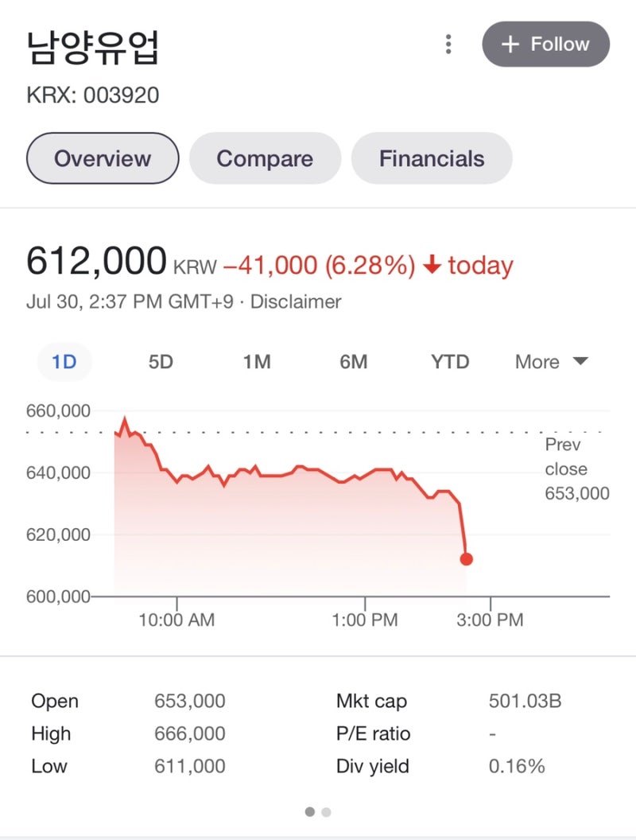This screenshot has height=840, width=636.
Task: Open the Financials tab
Action: coord(432,158)
